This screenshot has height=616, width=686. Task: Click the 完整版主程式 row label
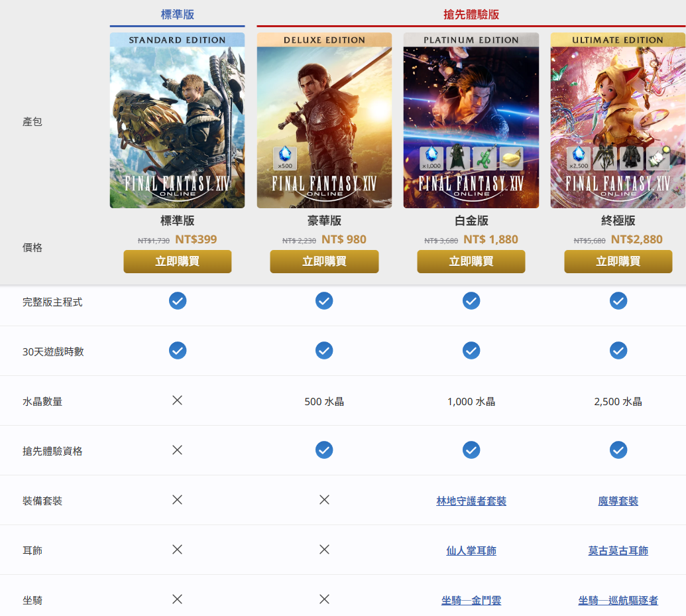[x=52, y=302]
